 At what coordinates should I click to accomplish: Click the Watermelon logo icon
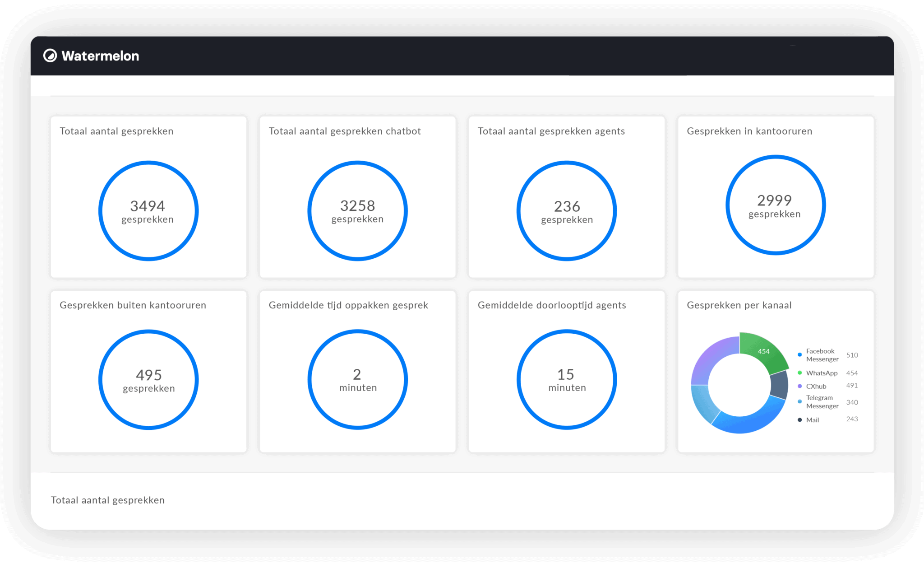tap(50, 56)
